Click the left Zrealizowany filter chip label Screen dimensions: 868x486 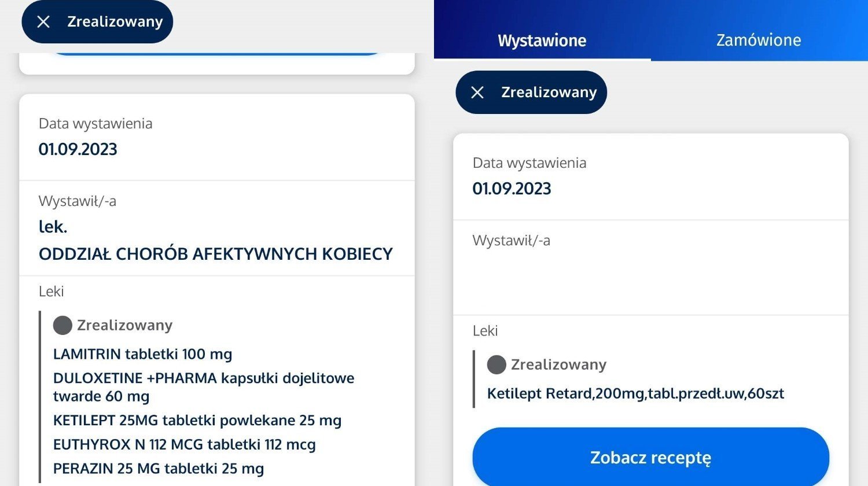tap(115, 22)
